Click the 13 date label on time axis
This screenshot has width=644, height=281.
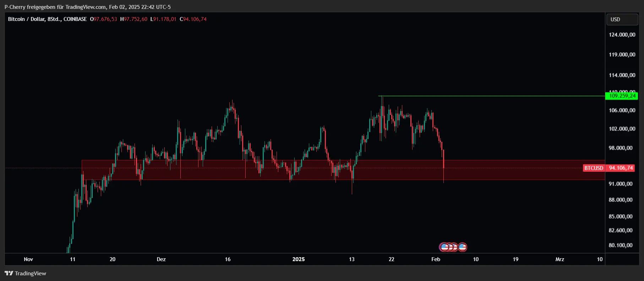point(351,259)
